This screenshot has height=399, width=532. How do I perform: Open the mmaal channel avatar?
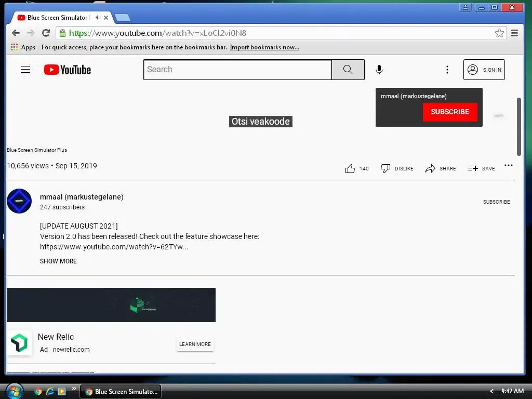(x=19, y=201)
